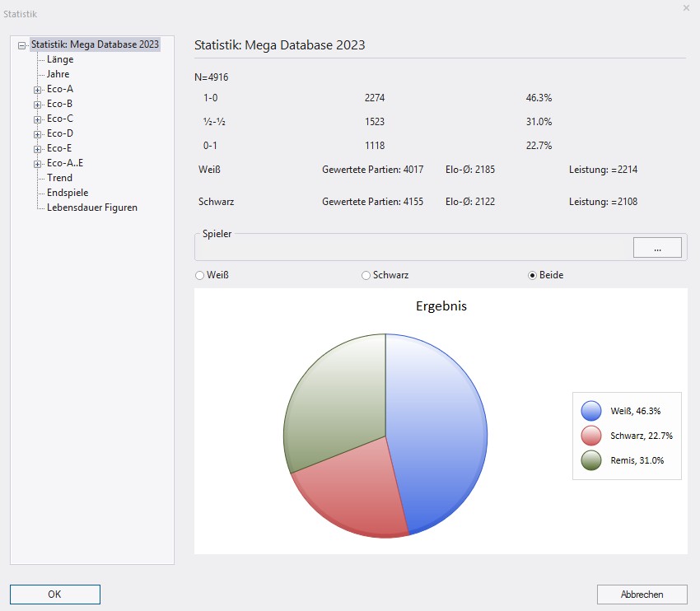700x611 pixels.
Task: Expand the Eco-C branch
Action: coord(37,119)
